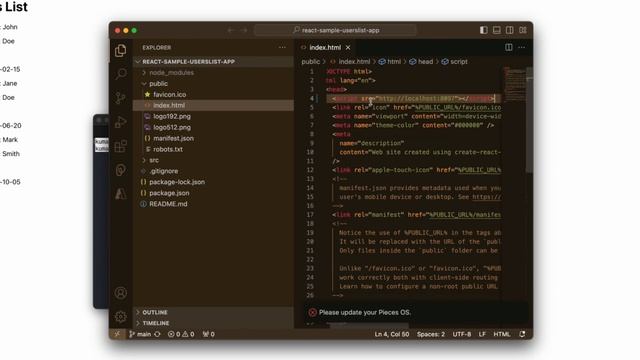The width and height of the screenshot is (640, 360).
Task: Click main branch in status bar
Action: [140, 334]
